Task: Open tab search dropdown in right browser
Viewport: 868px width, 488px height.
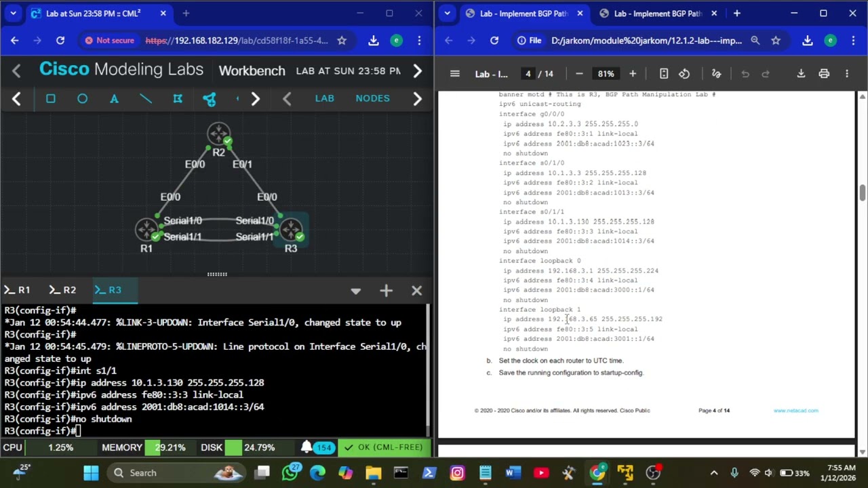Action: (x=448, y=13)
